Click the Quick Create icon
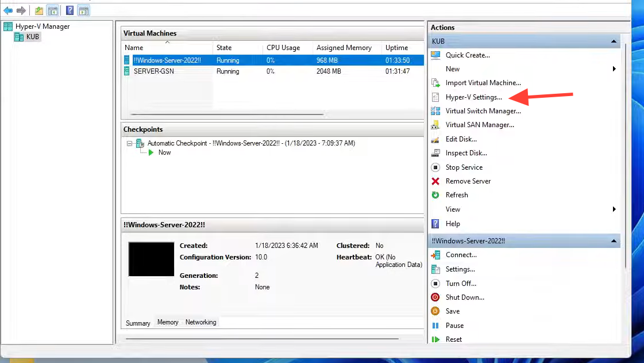 pyautogui.click(x=435, y=55)
